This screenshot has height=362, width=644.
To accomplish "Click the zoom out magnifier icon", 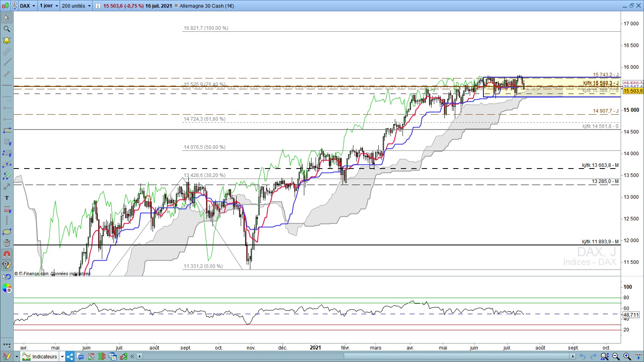I will tap(616, 356).
